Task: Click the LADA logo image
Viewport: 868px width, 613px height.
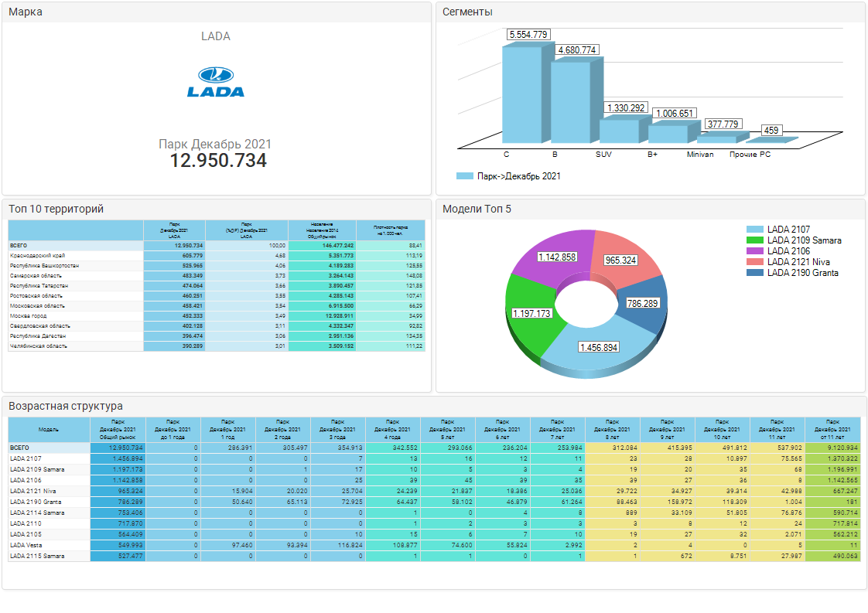Action: 216,82
